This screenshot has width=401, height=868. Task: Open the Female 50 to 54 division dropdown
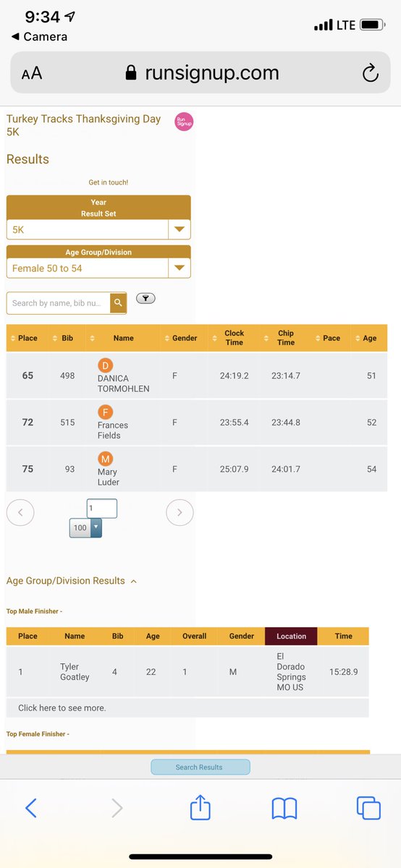coord(98,268)
